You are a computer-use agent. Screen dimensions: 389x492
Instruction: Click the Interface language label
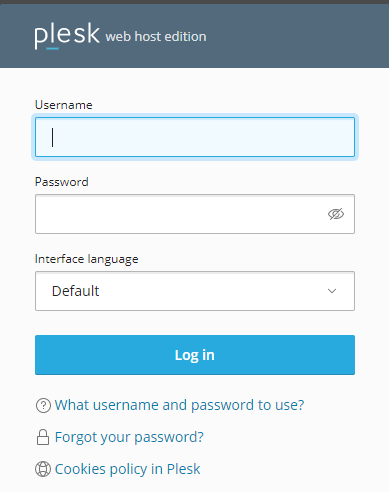[86, 259]
